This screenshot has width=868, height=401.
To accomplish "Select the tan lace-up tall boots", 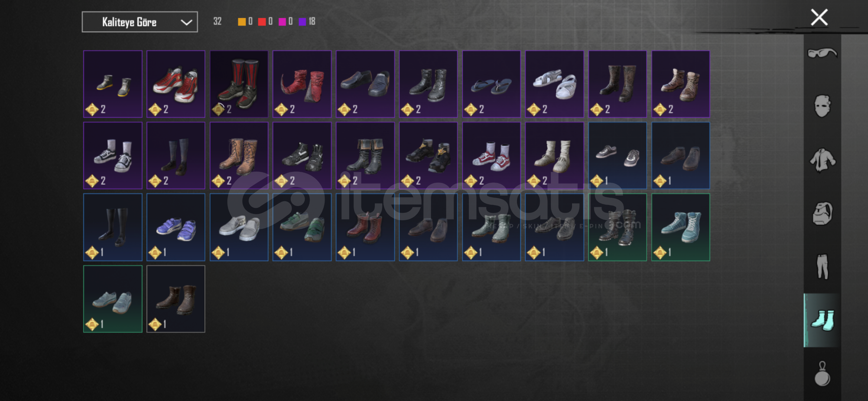I will 239,156.
